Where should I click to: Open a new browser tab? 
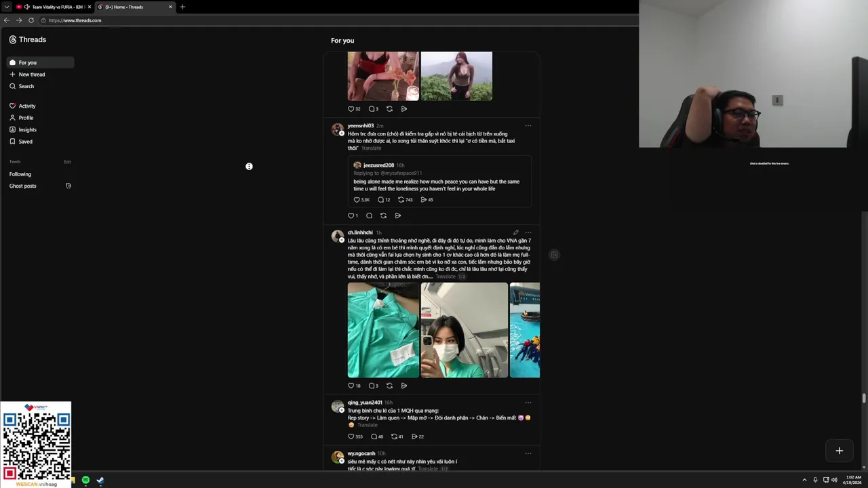182,7
